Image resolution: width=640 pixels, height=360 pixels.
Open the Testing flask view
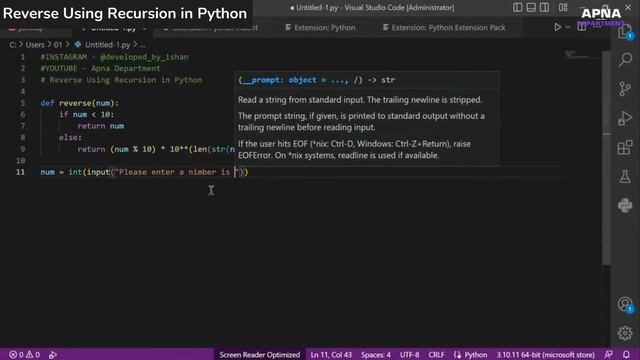(x=625, y=176)
